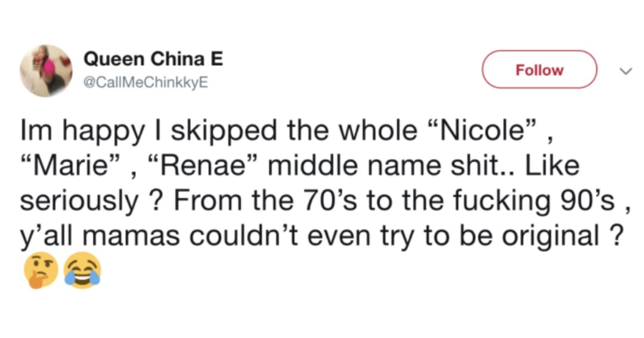Open the tweet options chevron menu
Screen dimensions: 644x338
624,71
